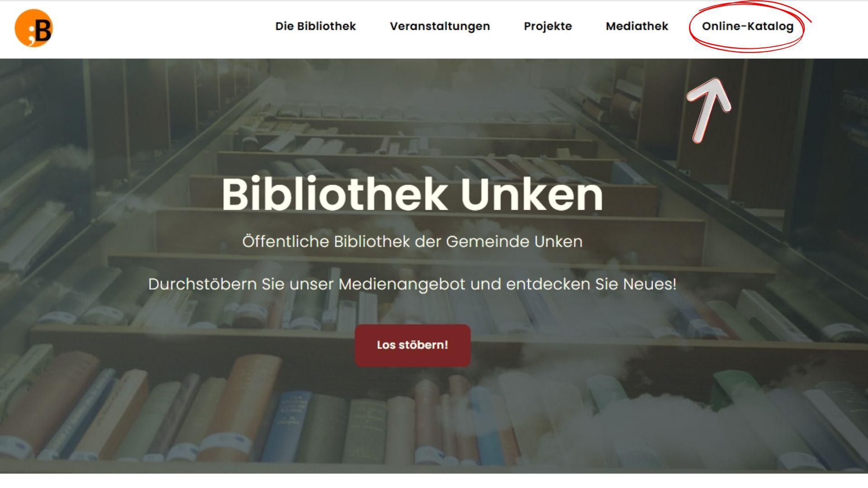The width and height of the screenshot is (868, 488).
Task: Open the circled Online-Katalog link
Action: pos(748,26)
